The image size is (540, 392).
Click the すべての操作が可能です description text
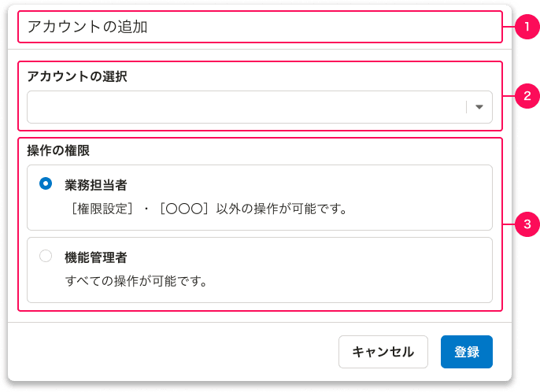(135, 281)
